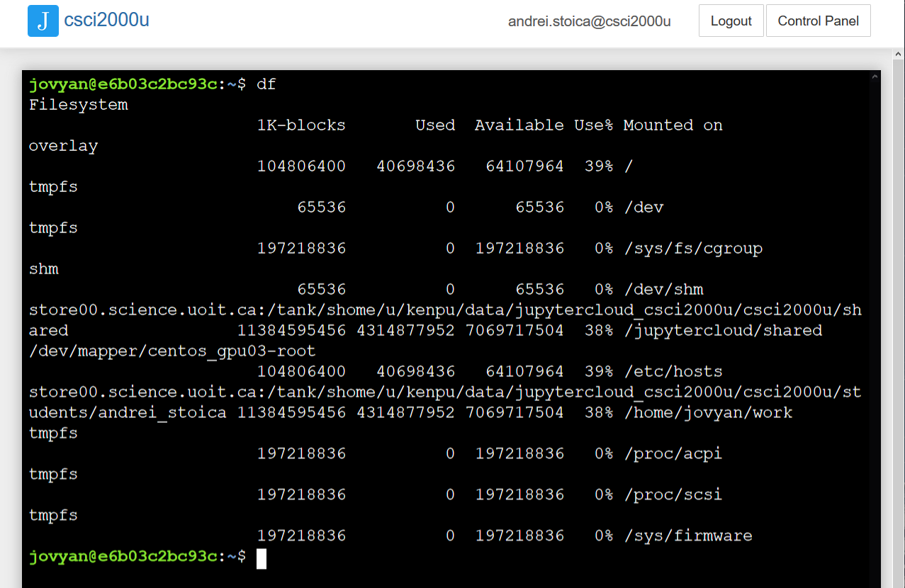The height and width of the screenshot is (588, 905).
Task: Click the '/dev/mapper/centos_gpu03-root' filesystem line
Action: (x=172, y=351)
